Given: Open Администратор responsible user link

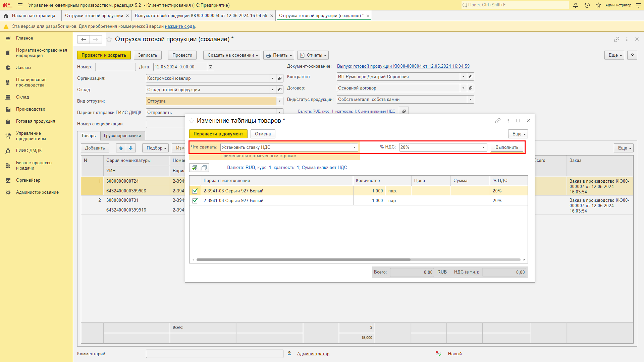Looking at the screenshot, I should (313, 354).
